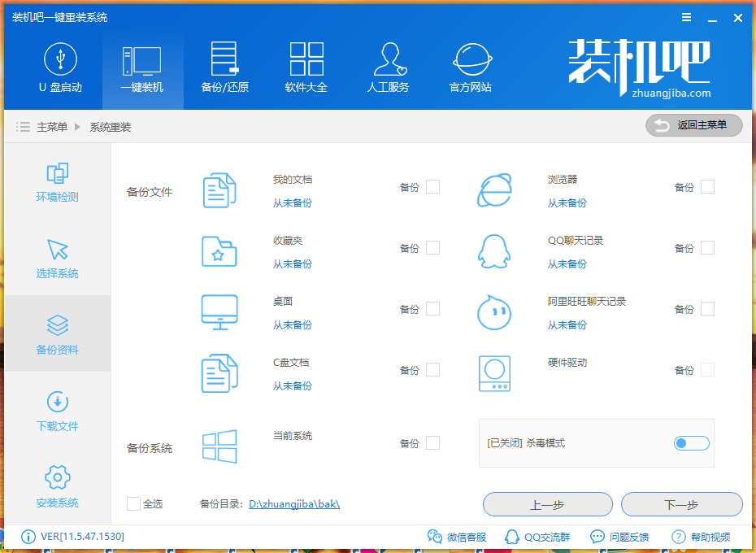
Task: Check the 全选 select-all checkbox
Action: 133,503
